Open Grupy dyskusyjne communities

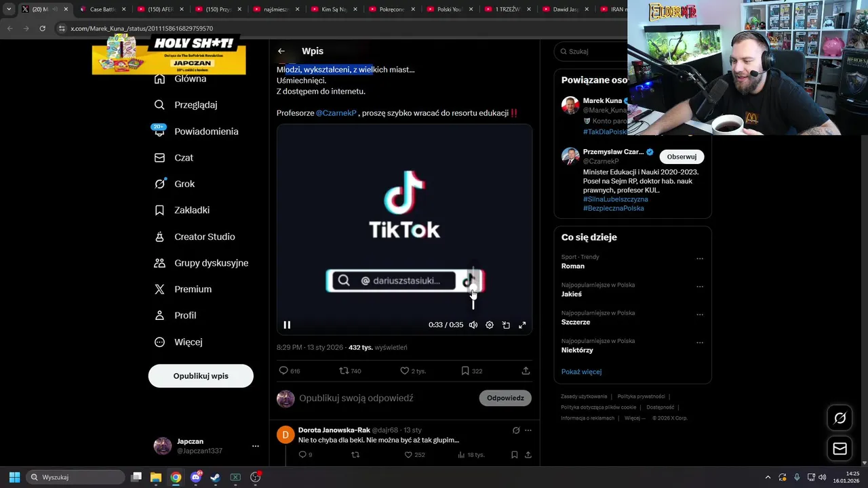click(201, 263)
